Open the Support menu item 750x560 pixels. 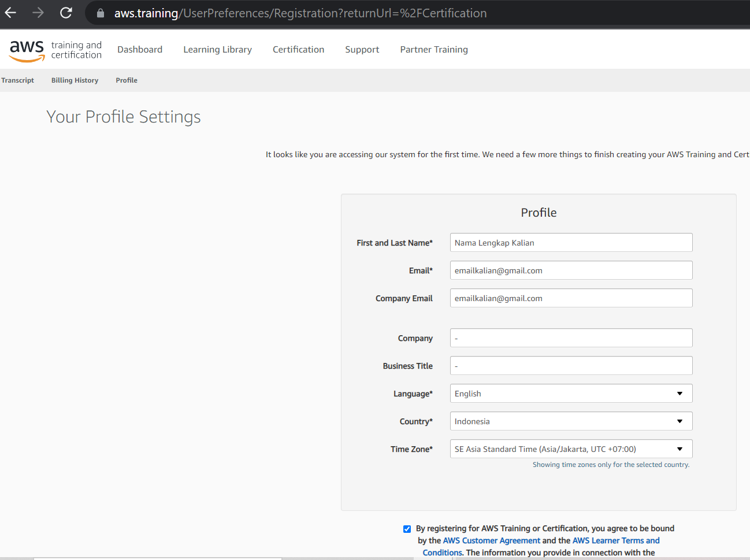pyautogui.click(x=362, y=50)
